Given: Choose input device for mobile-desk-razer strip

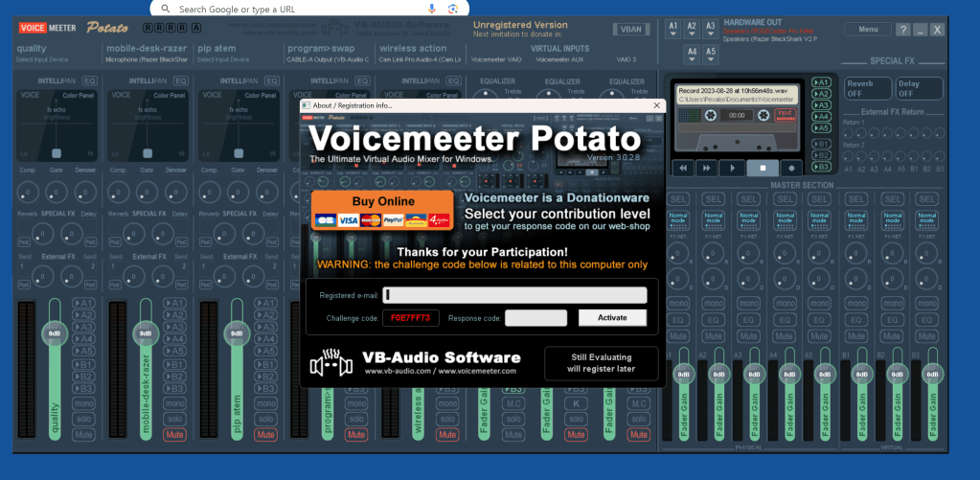Looking at the screenshot, I should 147,60.
